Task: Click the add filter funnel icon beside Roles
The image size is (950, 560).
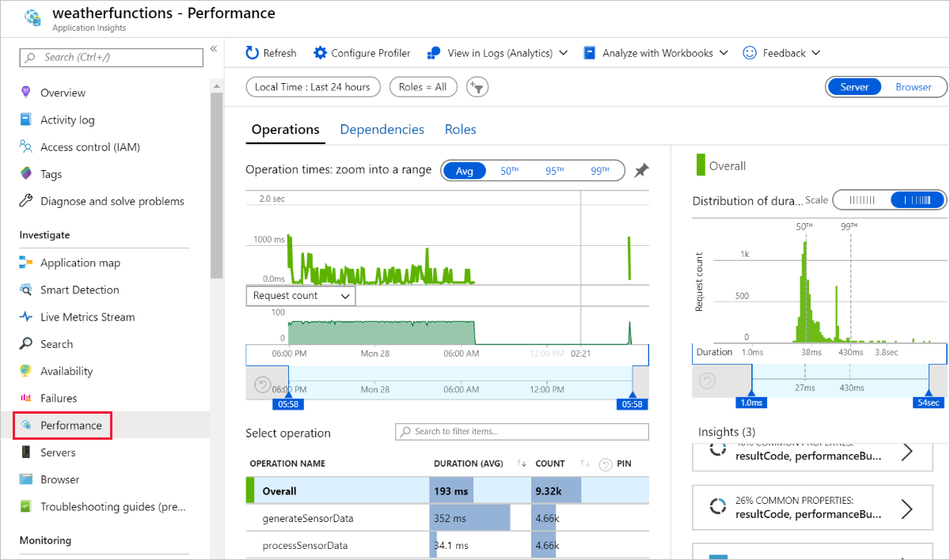Action: 477,87
